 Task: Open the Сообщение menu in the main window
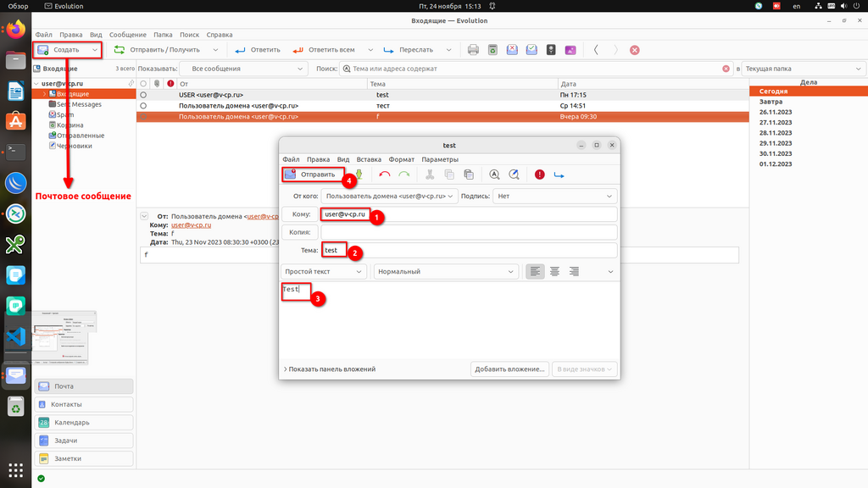[127, 35]
